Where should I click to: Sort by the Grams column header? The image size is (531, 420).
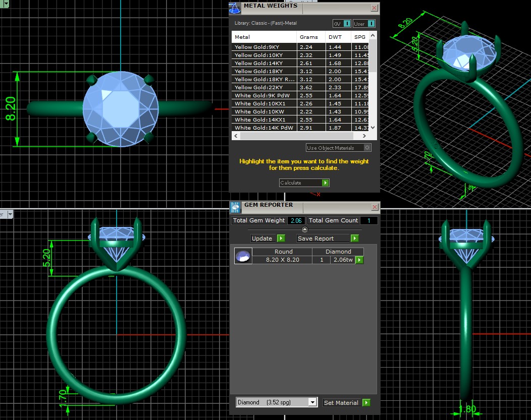(309, 37)
